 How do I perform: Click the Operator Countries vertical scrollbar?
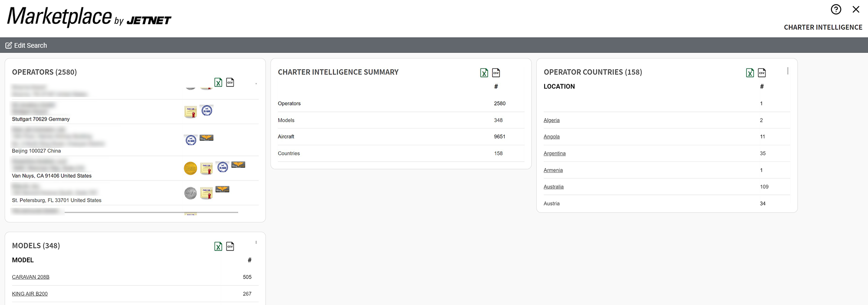(788, 71)
